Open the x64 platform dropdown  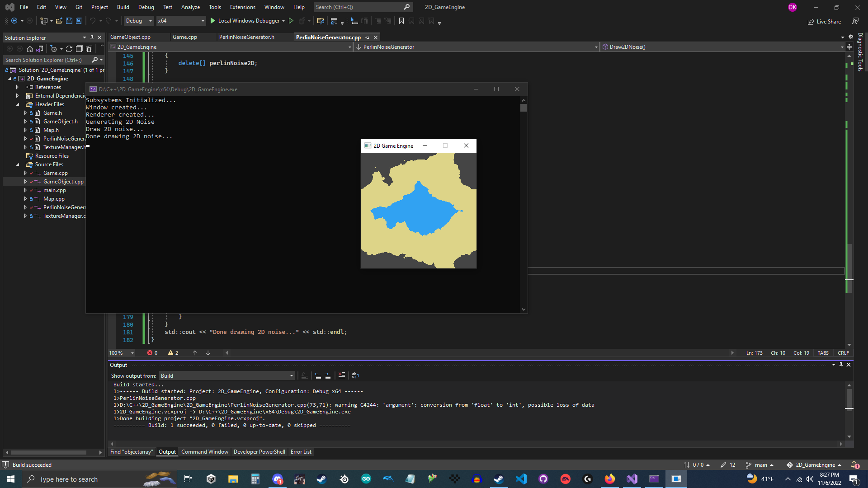click(x=181, y=21)
